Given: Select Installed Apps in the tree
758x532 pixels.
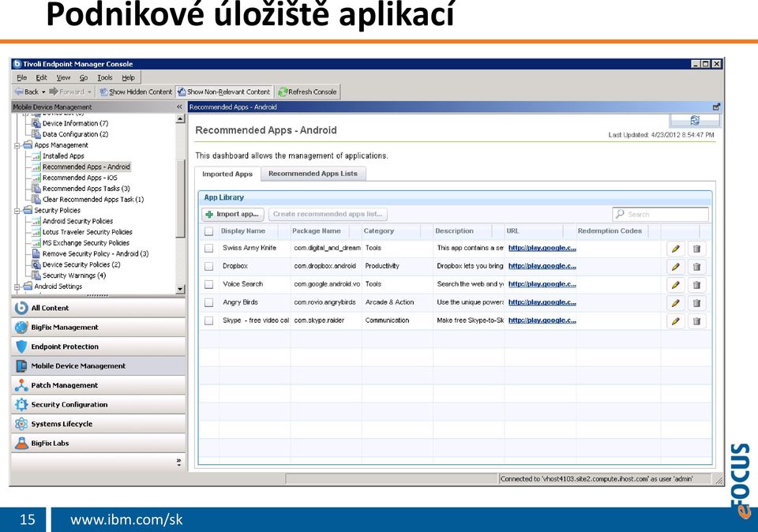Looking at the screenshot, I should click(63, 155).
